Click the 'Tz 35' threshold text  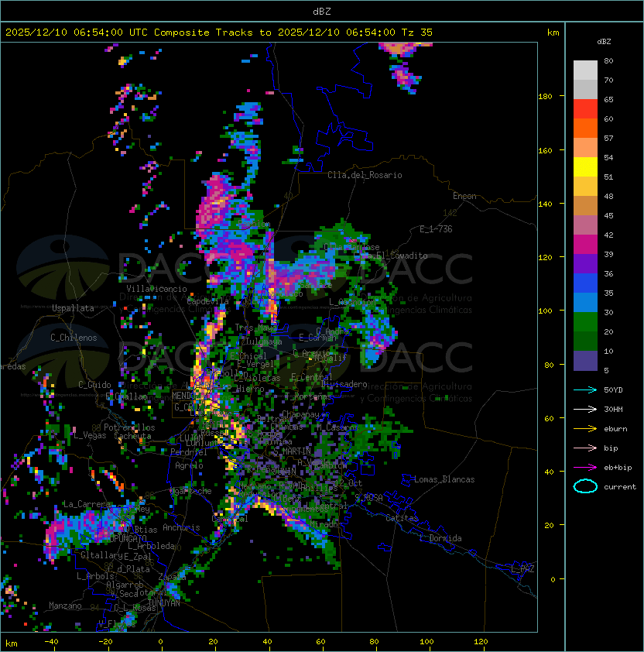(417, 33)
